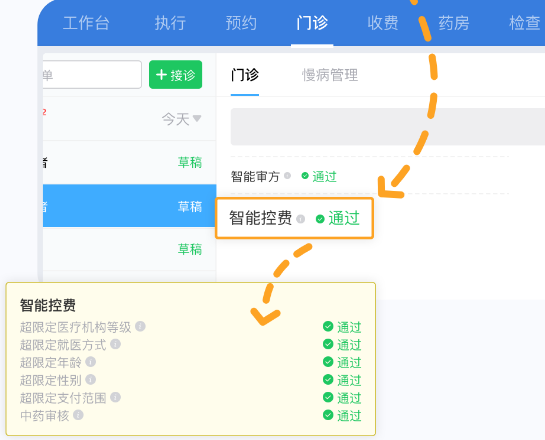The height and width of the screenshot is (440, 545).
Task: Select the highlighted blue 草稿 patient row
Action: tap(129, 206)
